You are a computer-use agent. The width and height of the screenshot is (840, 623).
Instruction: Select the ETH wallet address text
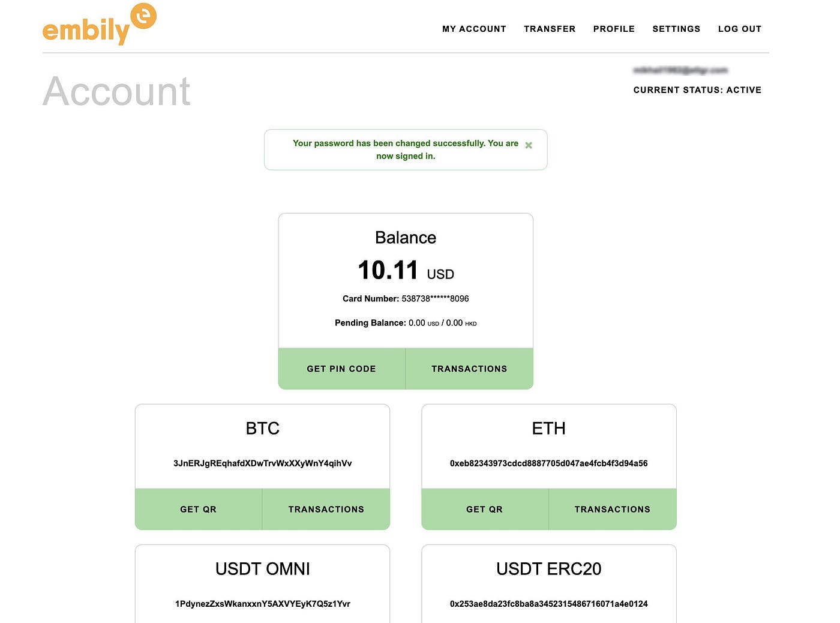pos(548,463)
